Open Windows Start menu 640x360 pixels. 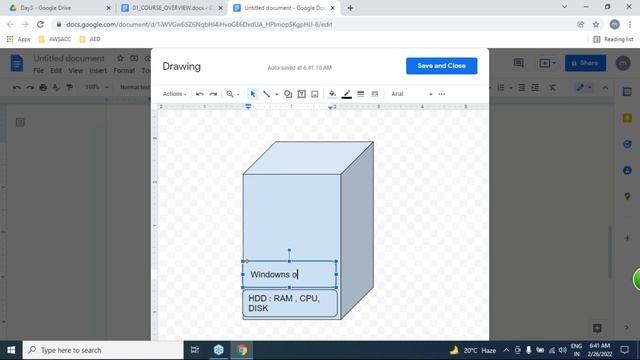11,350
